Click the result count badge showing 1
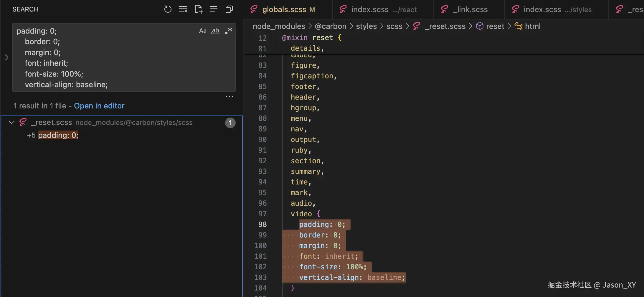 [230, 123]
